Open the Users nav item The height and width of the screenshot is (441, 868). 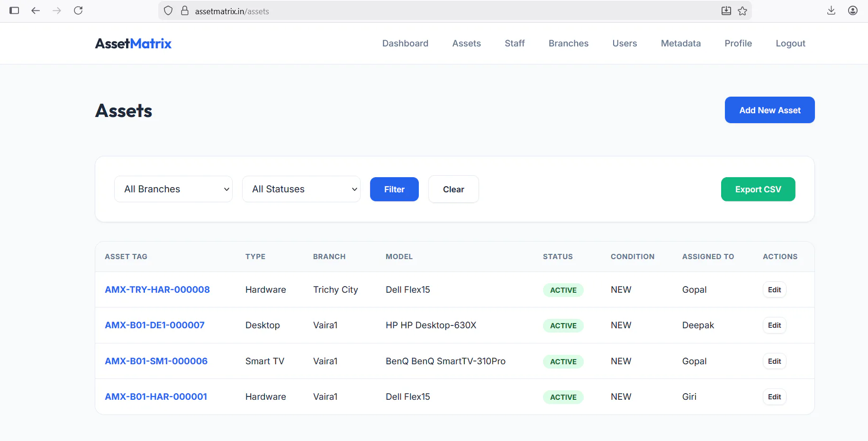(x=624, y=43)
